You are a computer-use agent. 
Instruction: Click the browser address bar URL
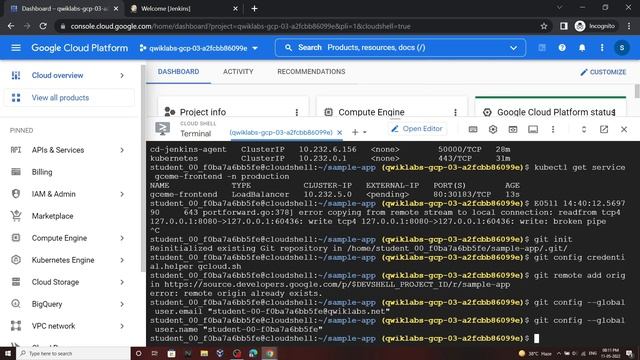click(x=240, y=26)
